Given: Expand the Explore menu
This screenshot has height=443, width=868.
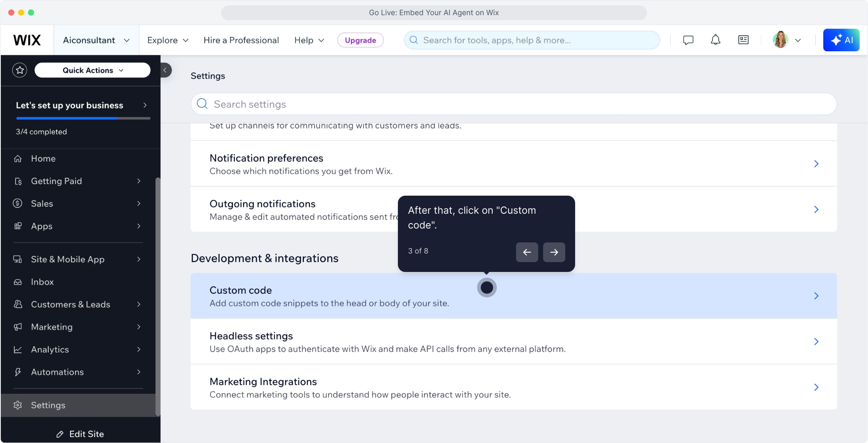Looking at the screenshot, I should (168, 40).
